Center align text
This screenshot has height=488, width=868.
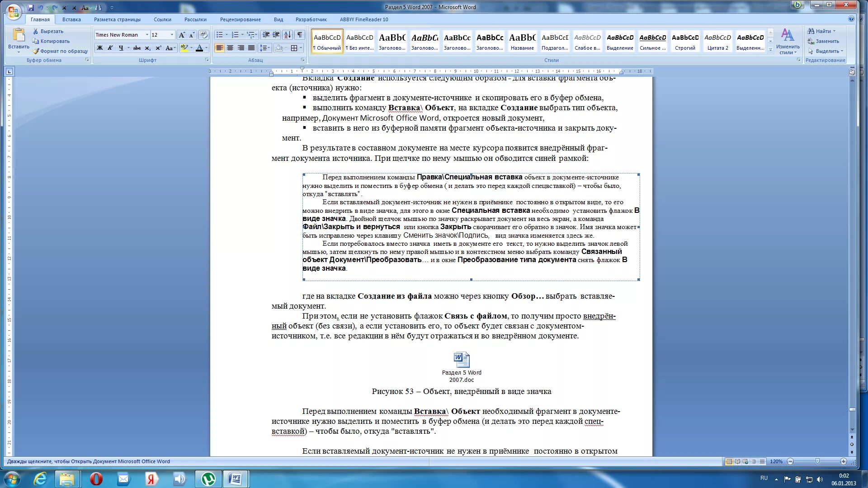230,48
